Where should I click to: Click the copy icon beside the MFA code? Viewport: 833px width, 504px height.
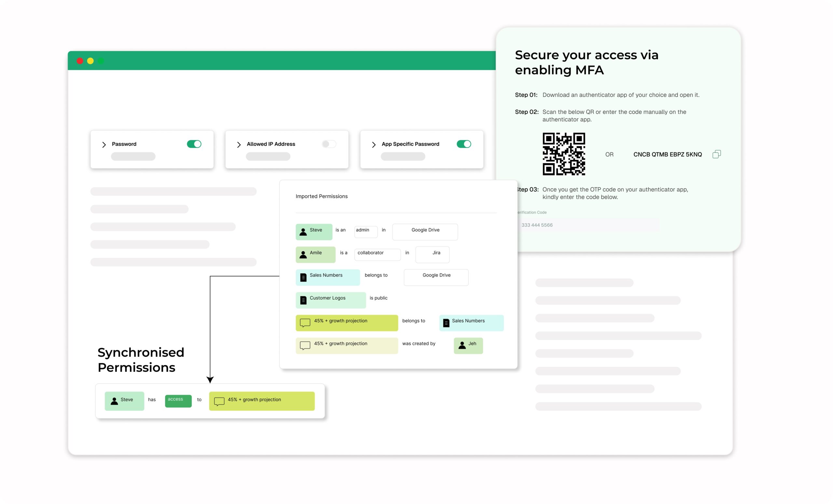click(717, 154)
